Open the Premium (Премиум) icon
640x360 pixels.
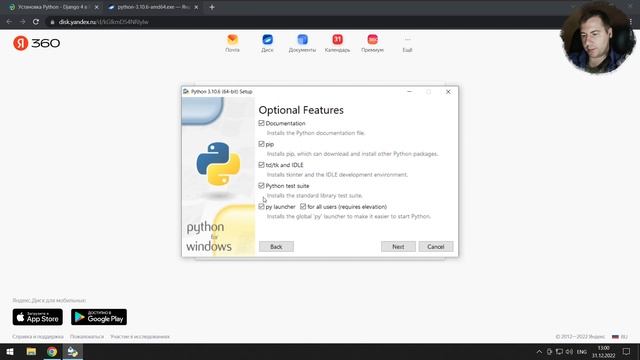tap(372, 43)
